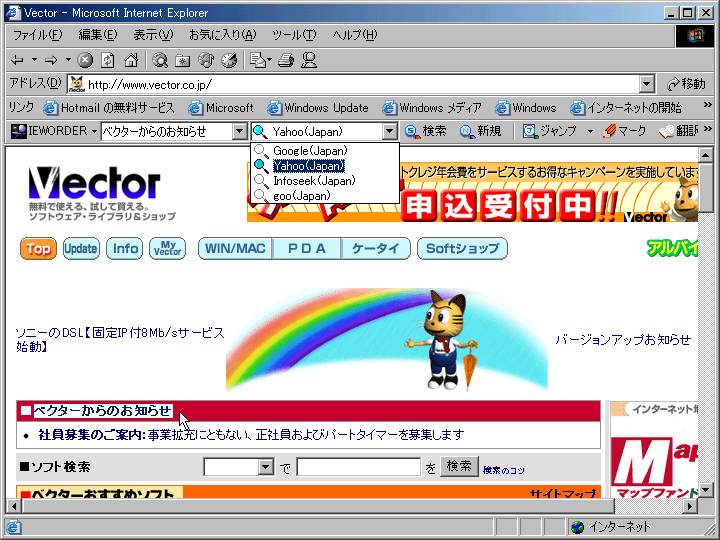The width and height of the screenshot is (720, 540).
Task: Open the History toolbar icon
Action: click(229, 60)
